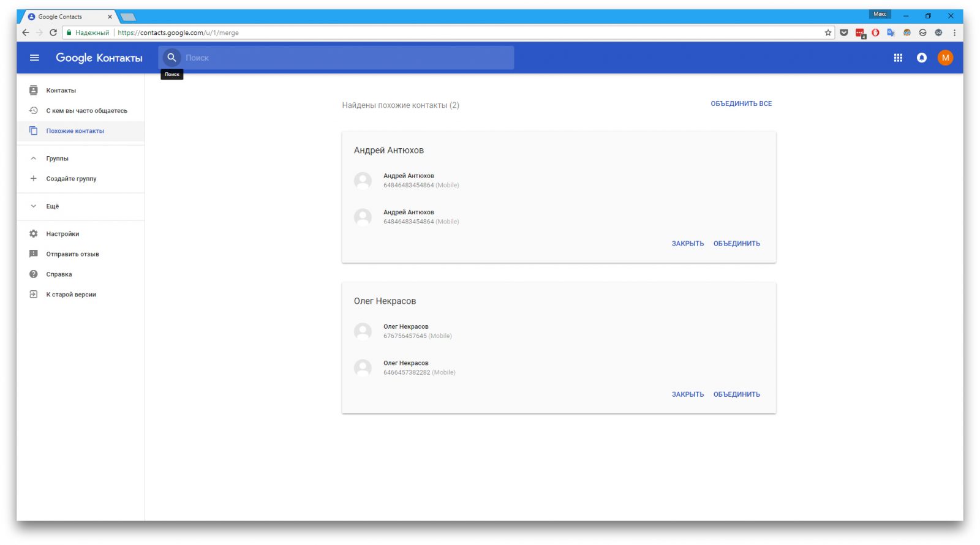Collapse the Группы section
The height and width of the screenshot is (545, 980).
pyautogui.click(x=34, y=159)
